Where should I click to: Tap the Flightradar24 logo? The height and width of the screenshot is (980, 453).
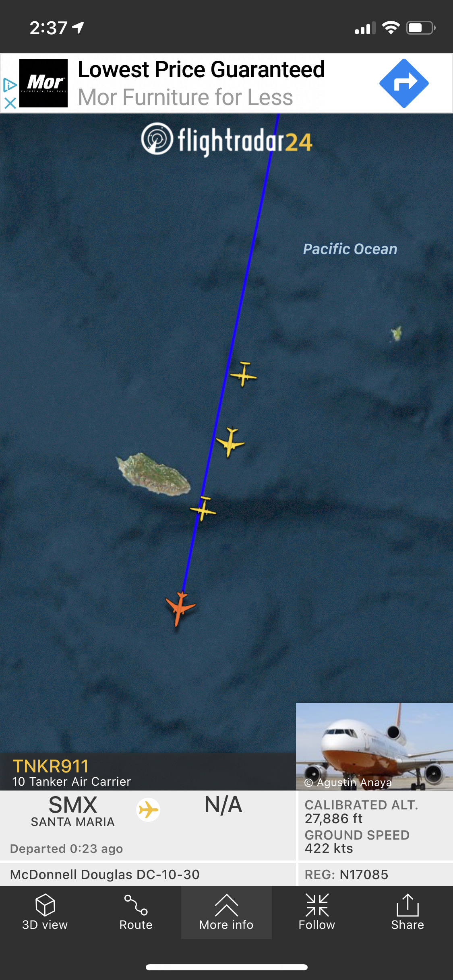tap(227, 140)
